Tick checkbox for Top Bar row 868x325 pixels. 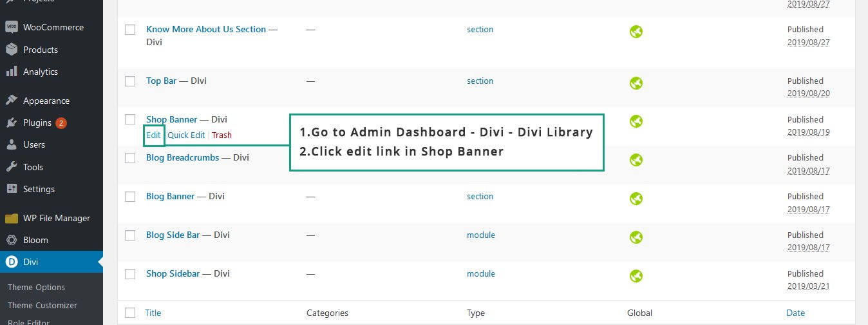[x=130, y=81]
